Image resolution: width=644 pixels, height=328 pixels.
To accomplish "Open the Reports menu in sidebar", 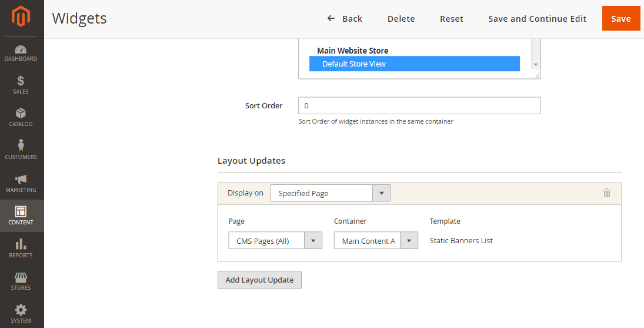I will coord(21,249).
